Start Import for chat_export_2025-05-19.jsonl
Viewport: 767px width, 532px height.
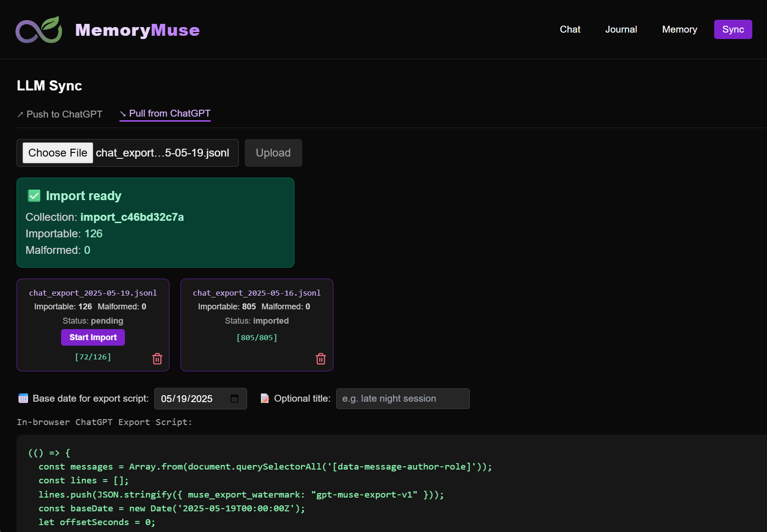coord(93,337)
